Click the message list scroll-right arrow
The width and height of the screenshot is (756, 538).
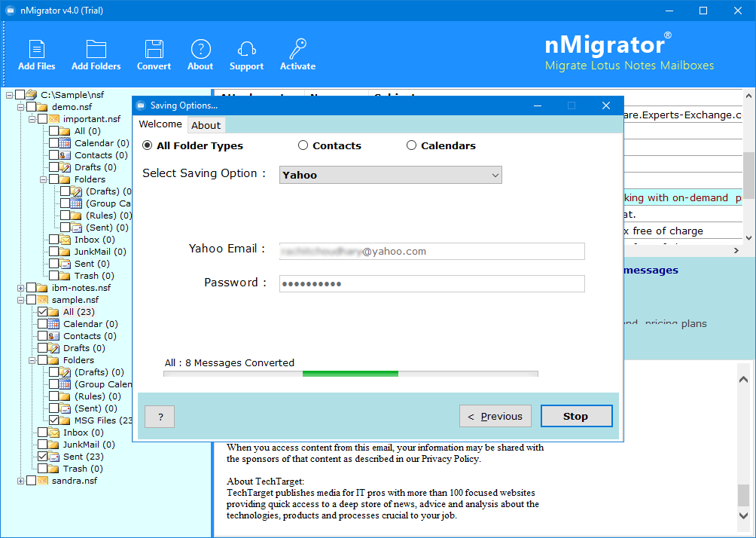(x=736, y=250)
